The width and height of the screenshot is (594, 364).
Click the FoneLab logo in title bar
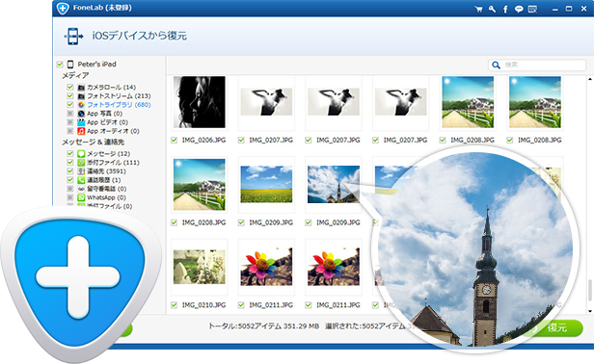point(63,8)
